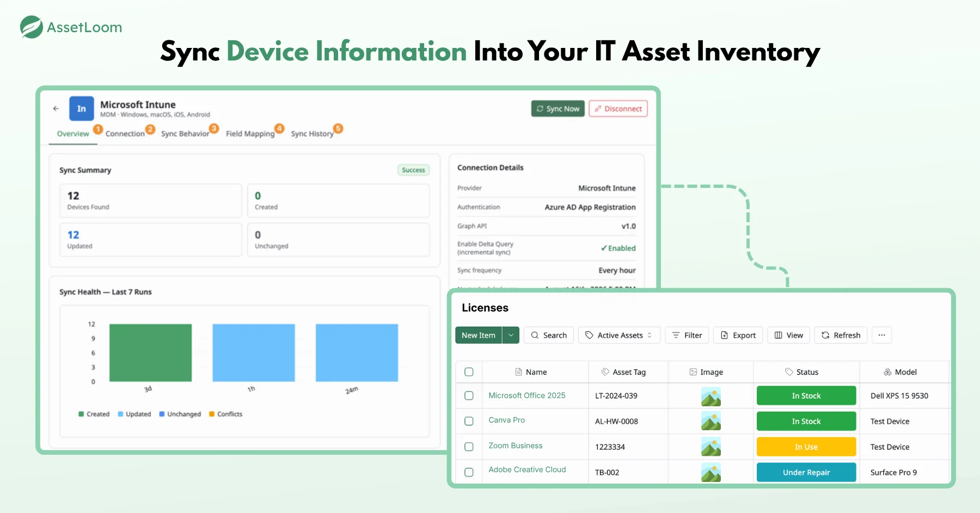Screen dimensions: 980x513
Task: Select all rows with header checkbox
Action: (x=469, y=372)
